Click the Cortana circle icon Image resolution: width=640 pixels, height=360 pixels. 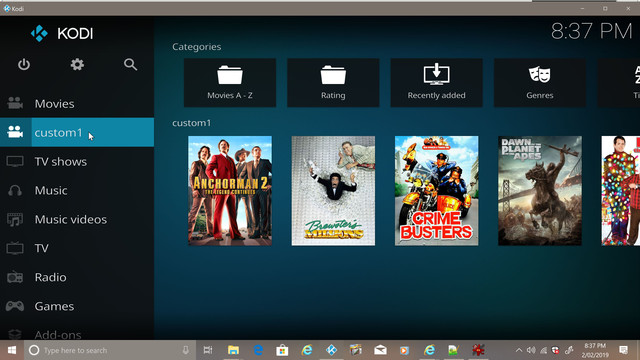(34, 350)
